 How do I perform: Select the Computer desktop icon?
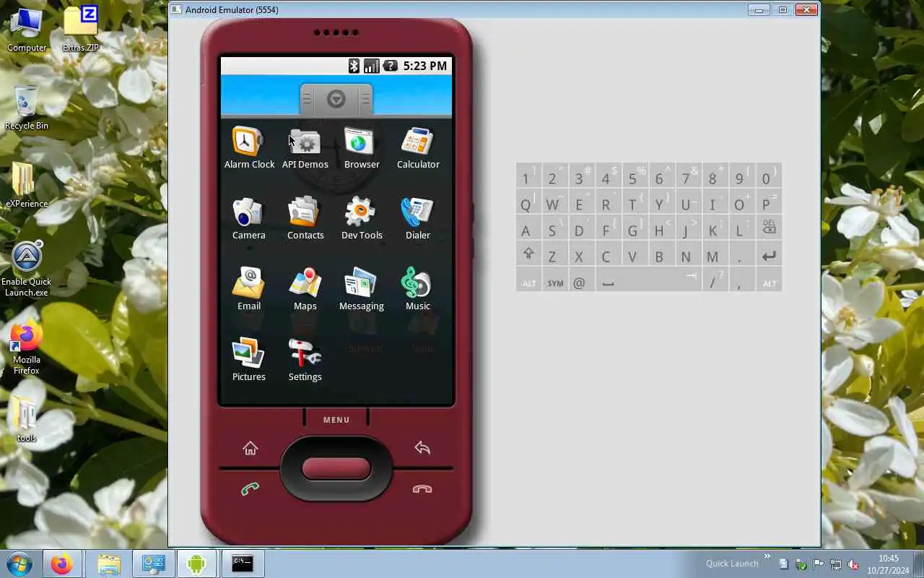click(27, 30)
